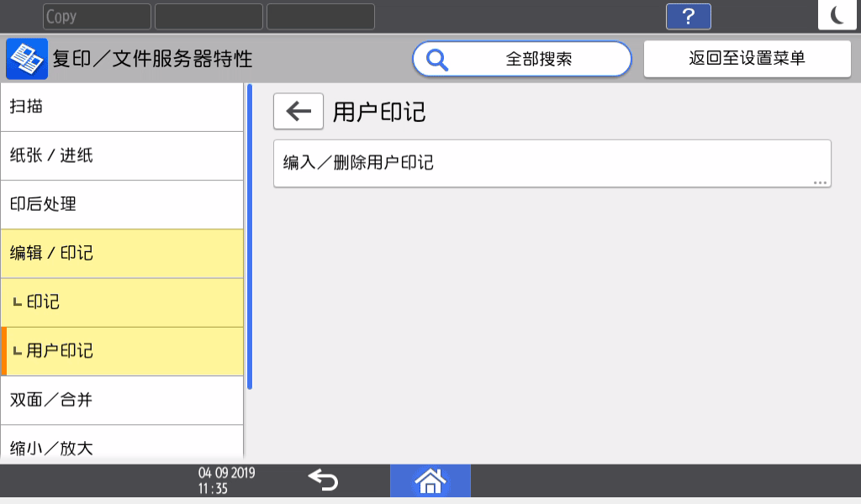
Task: Expand the 双面/合并 category
Action: pos(122,400)
